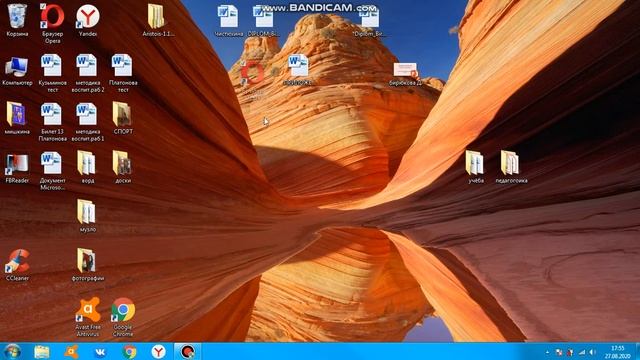Select the Yandex desktop shortcut

[88, 19]
